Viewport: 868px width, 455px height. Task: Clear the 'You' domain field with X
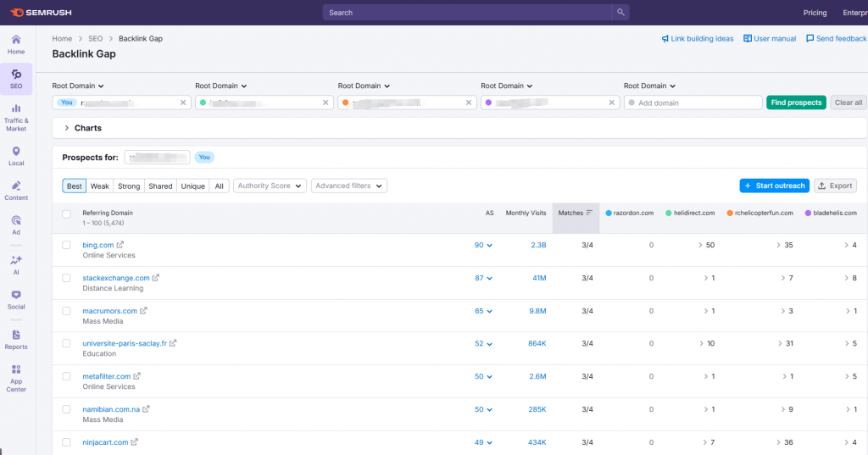click(183, 103)
